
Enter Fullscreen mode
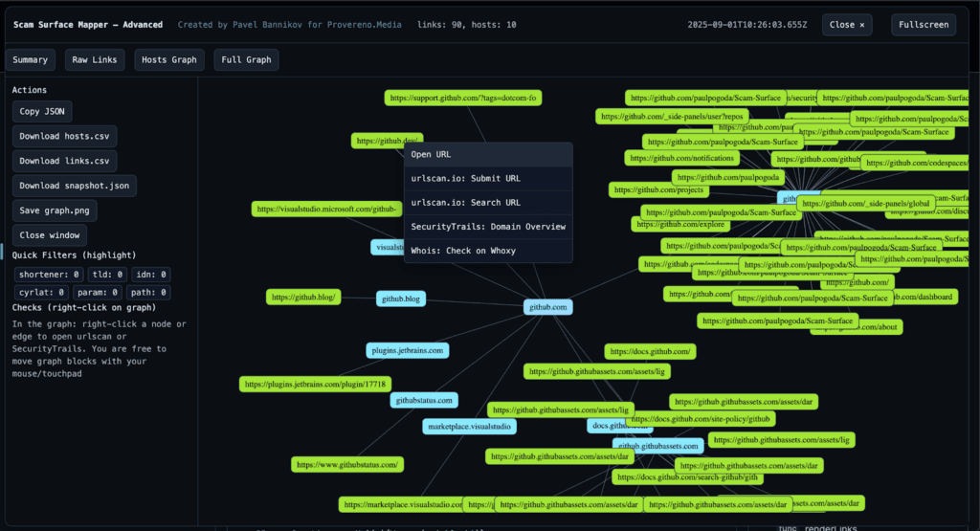point(923,25)
